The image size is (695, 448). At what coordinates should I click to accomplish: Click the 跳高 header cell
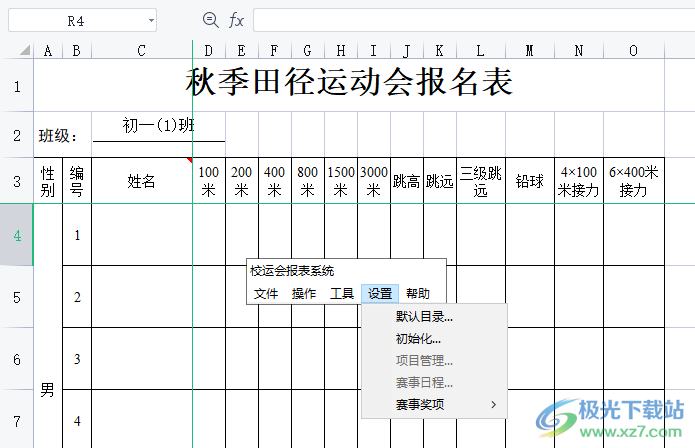(407, 181)
